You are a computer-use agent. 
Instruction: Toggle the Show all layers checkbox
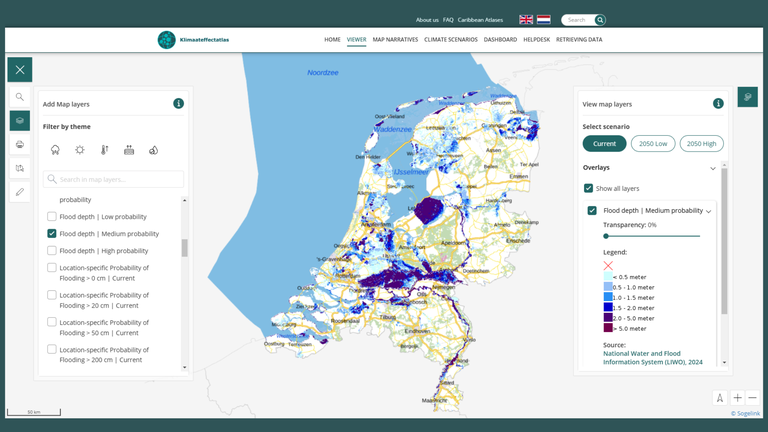tap(588, 188)
